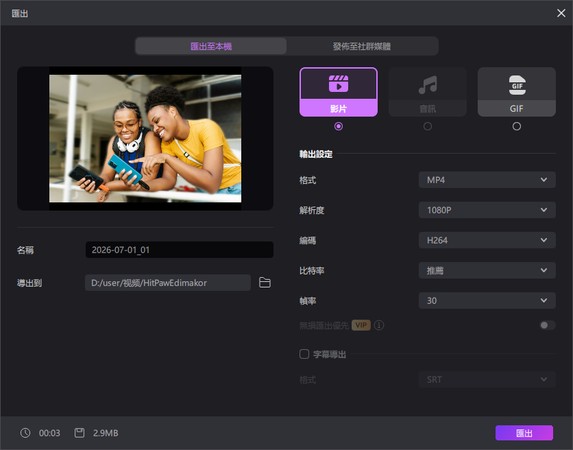The height and width of the screenshot is (450, 573).
Task: Click the 無損匯出優先 label text
Action: pyautogui.click(x=324, y=325)
